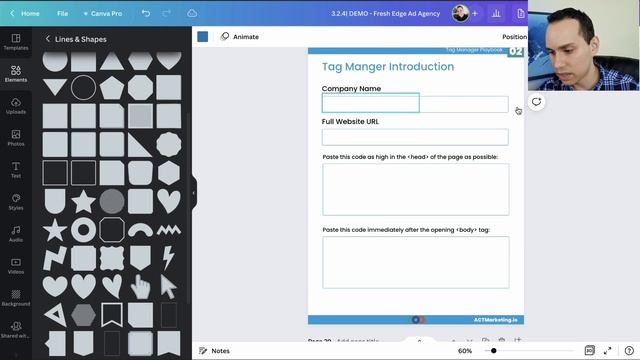640x360 pixels.
Task: Open the Notes panel
Action: pyautogui.click(x=214, y=351)
